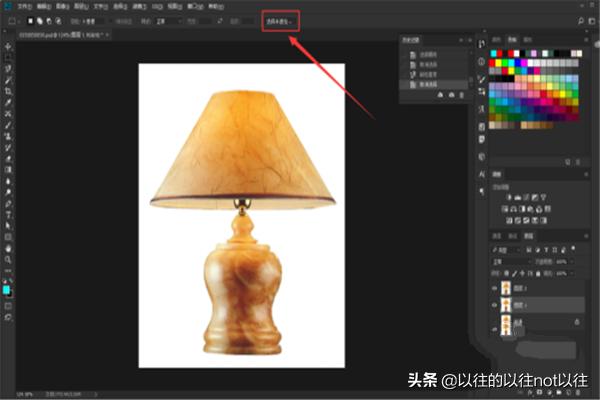This screenshot has width=600, height=400.
Task: Click the cyan foreground color swatch
Action: point(7,289)
